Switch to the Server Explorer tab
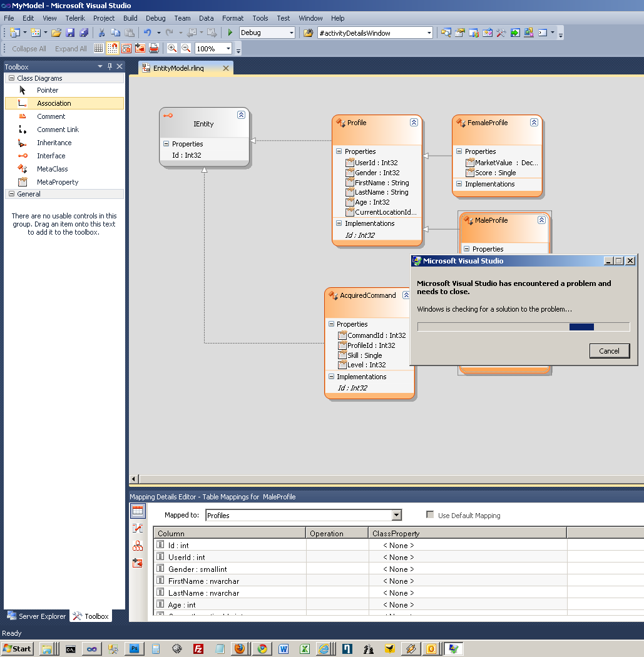 tap(36, 616)
